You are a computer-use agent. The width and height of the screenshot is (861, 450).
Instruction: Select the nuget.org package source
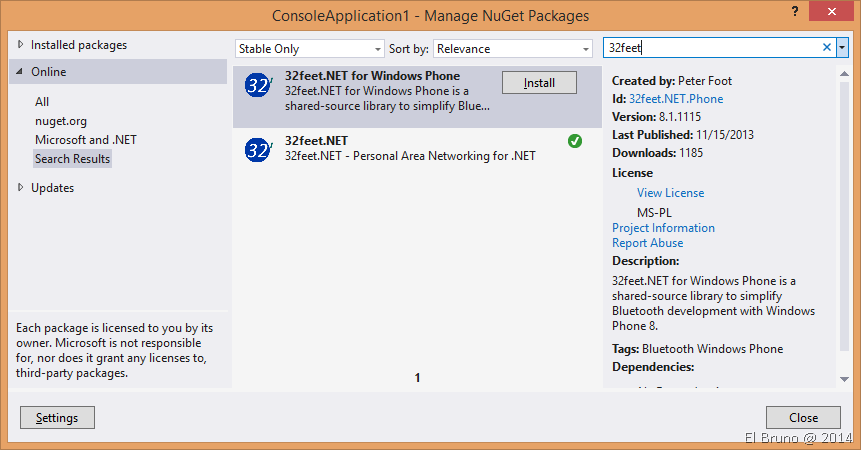(x=61, y=121)
